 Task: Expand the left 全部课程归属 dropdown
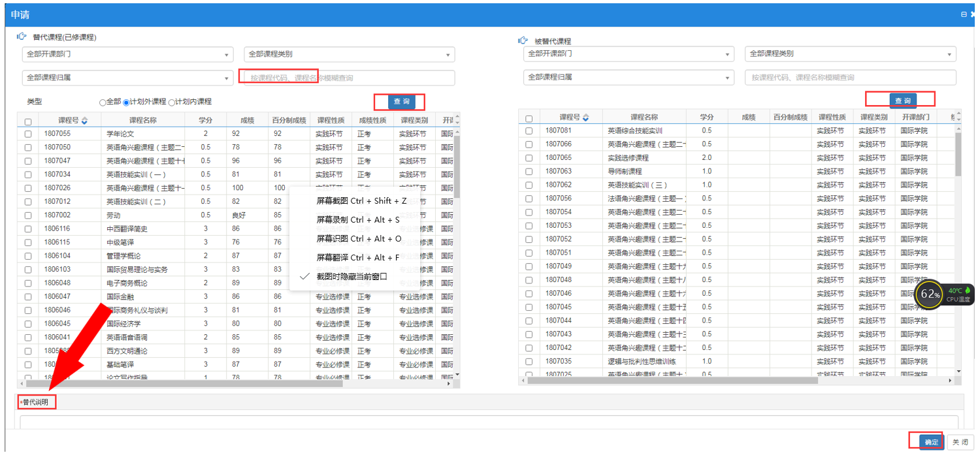point(127,78)
